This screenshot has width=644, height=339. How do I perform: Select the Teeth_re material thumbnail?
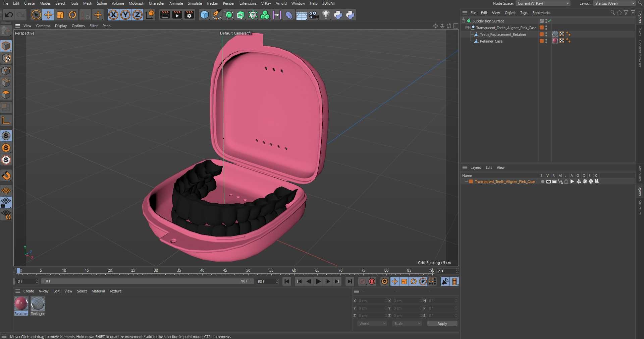click(38, 304)
